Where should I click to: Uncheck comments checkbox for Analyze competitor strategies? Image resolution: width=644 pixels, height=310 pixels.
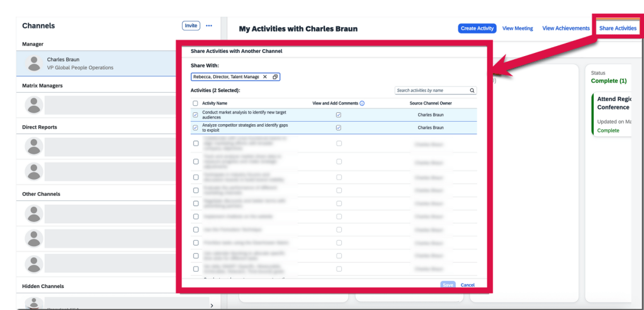[x=339, y=128]
